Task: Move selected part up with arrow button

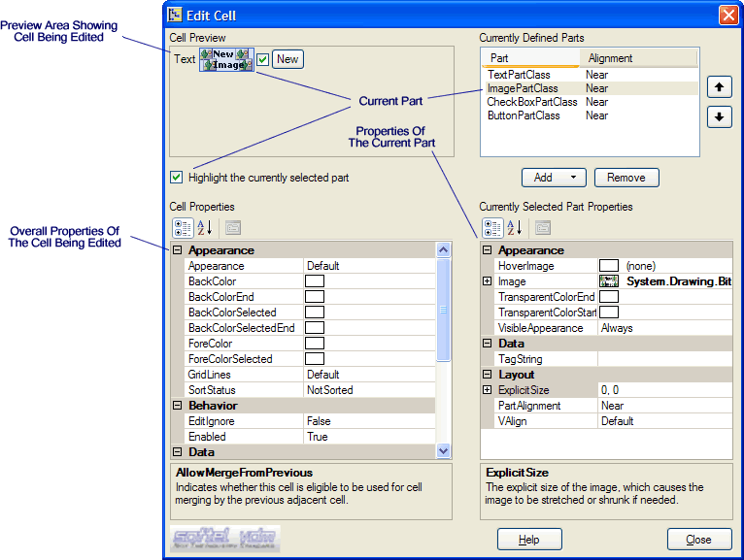Action: point(718,87)
